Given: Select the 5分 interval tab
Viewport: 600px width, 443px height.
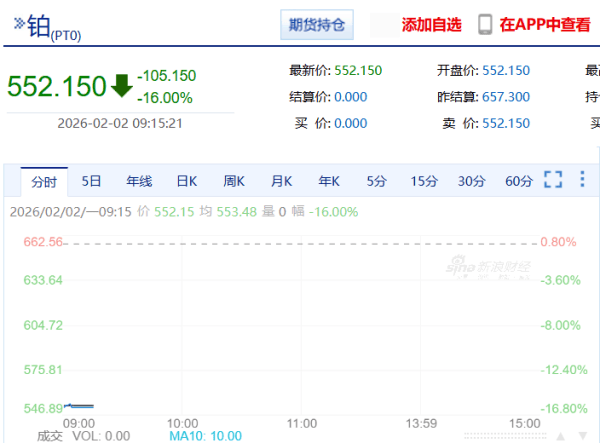Looking at the screenshot, I should click(x=376, y=181).
